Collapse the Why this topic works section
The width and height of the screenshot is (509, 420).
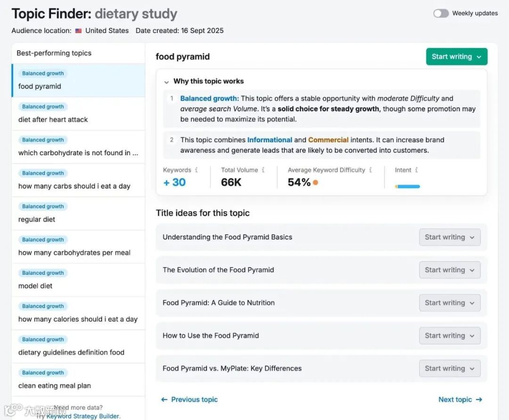click(x=166, y=82)
